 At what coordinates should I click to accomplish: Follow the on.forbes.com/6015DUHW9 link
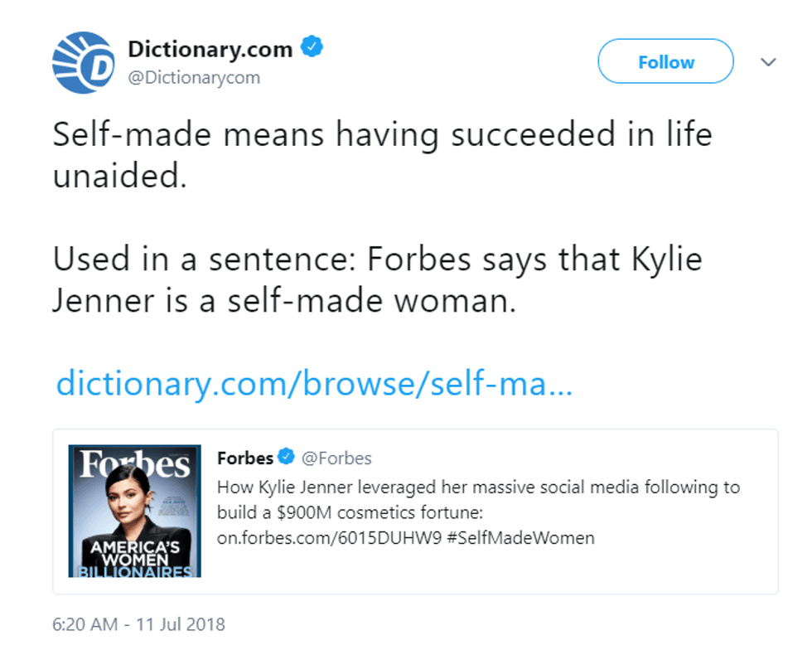(x=328, y=538)
